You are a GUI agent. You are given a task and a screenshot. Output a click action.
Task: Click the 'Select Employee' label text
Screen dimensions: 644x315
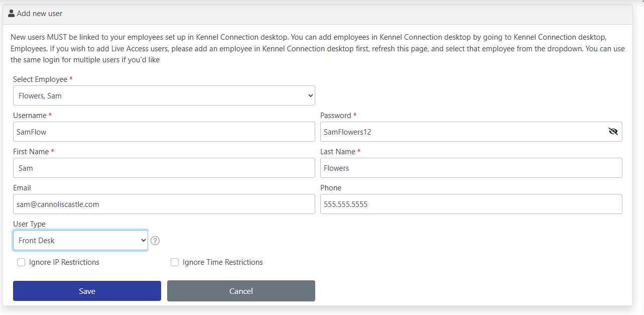pos(40,79)
